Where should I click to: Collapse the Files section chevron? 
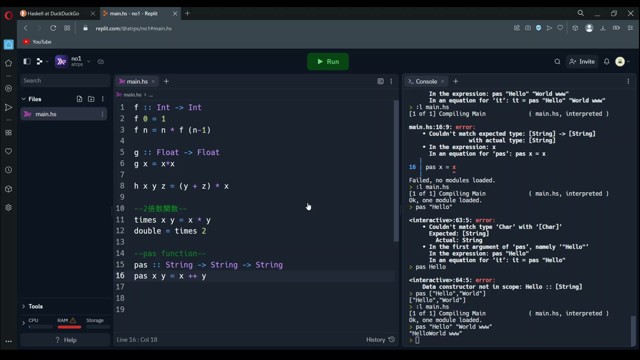coord(24,99)
